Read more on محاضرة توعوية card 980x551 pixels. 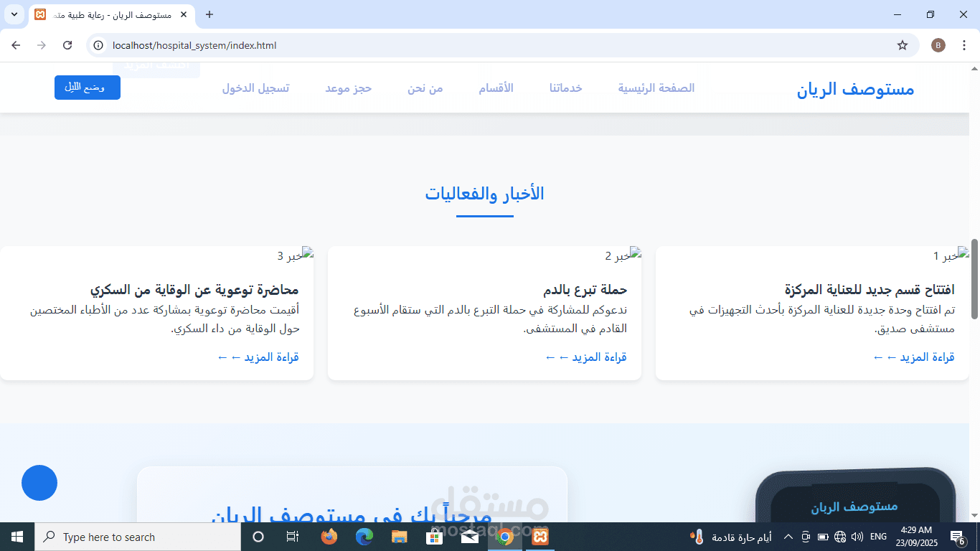(x=258, y=357)
